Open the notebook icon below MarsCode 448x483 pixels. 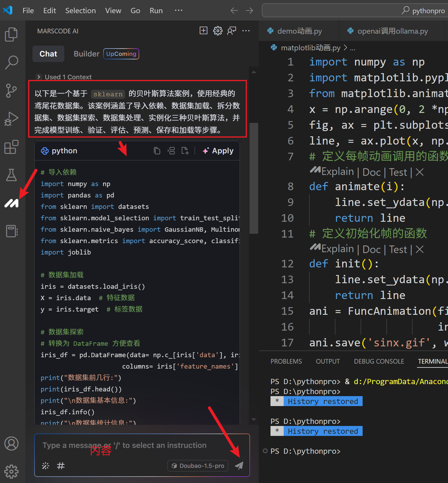(x=12, y=231)
